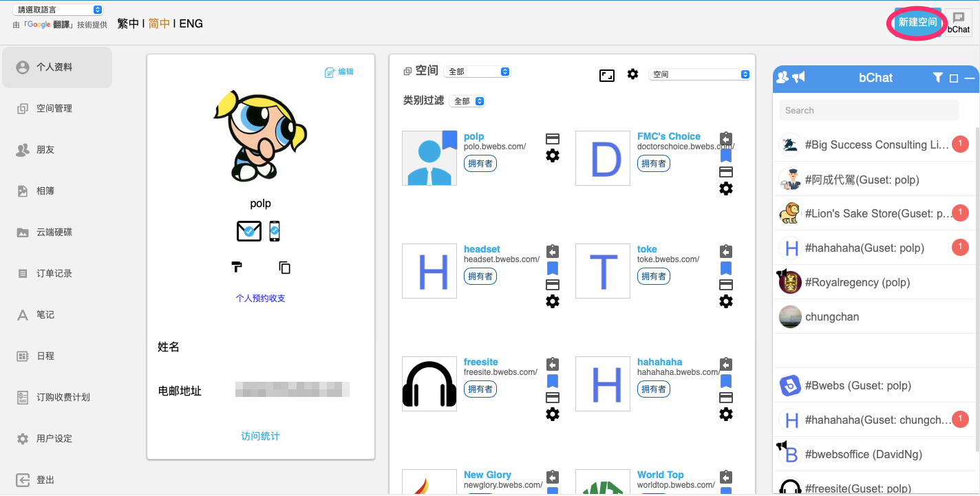Screen dimensions: 980x496
Task: Open the space type dropdown at right
Action: tap(699, 74)
